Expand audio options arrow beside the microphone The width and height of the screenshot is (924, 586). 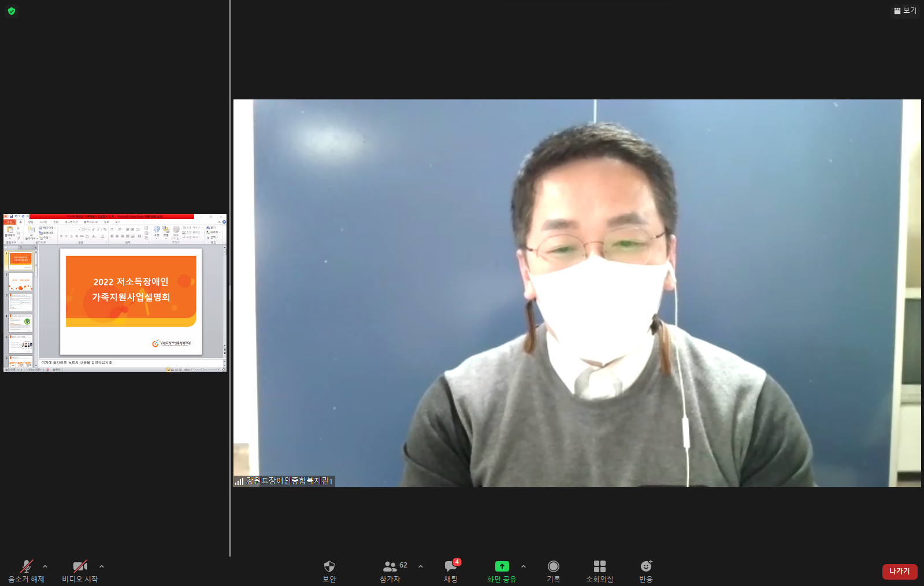pos(45,566)
